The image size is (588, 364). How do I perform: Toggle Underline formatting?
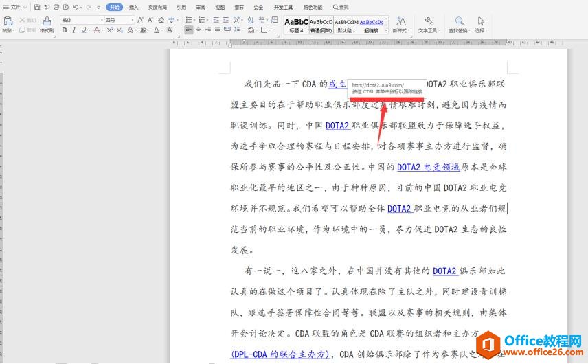(x=83, y=30)
